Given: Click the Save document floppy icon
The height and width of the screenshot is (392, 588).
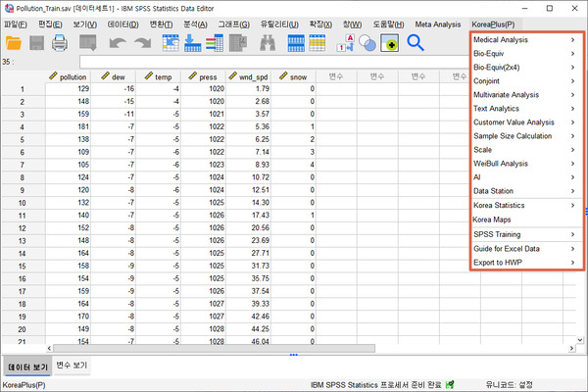Looking at the screenshot, I should click(36, 43).
